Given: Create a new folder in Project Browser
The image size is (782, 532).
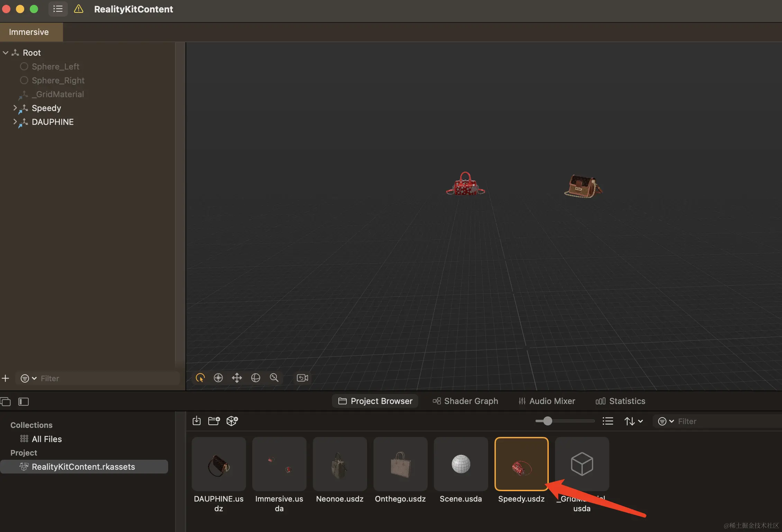Looking at the screenshot, I should pyautogui.click(x=214, y=421).
